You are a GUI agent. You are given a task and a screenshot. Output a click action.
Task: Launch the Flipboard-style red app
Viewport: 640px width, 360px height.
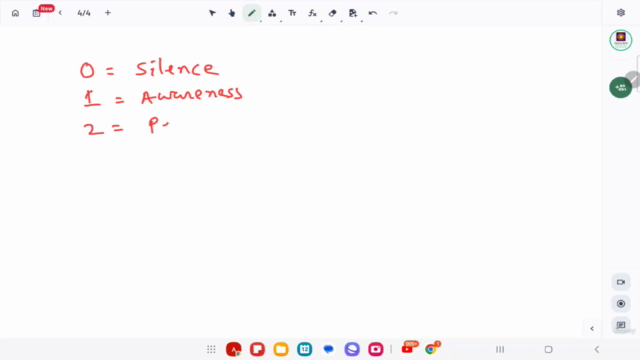[x=257, y=349]
